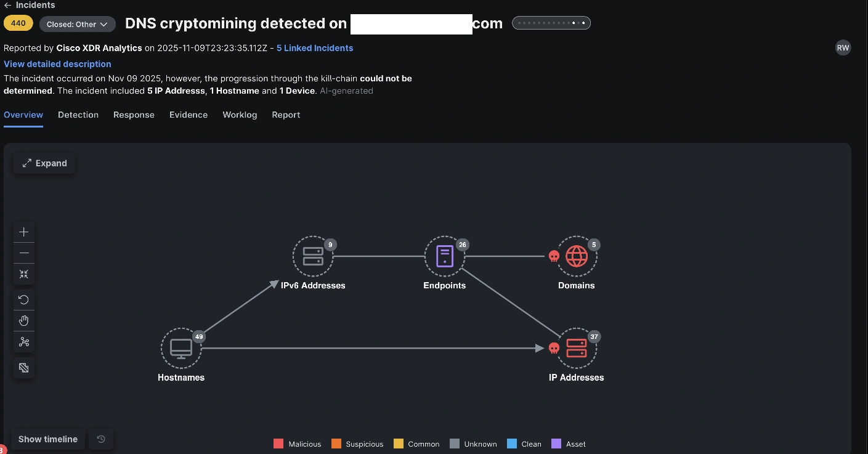Viewport: 868px width, 454px height.
Task: Open the 5 Linked Incidents link
Action: pos(314,47)
